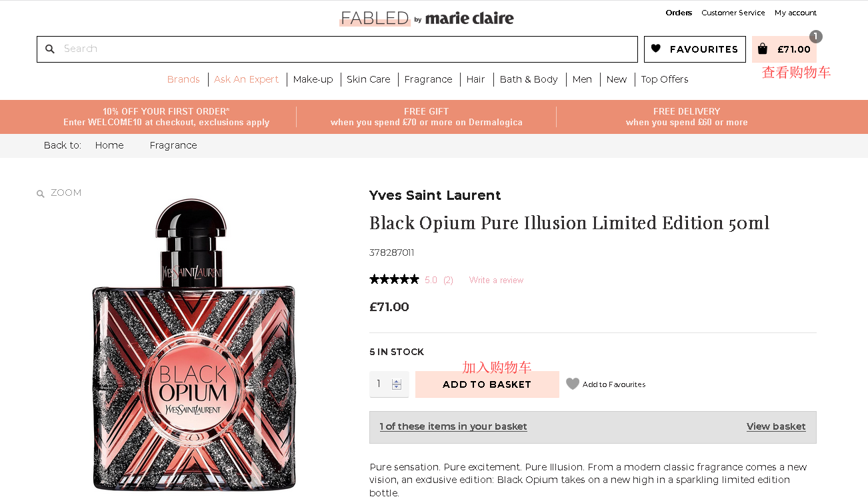Click the Add to Basket button
The height and width of the screenshot is (497, 868).
[x=487, y=384]
